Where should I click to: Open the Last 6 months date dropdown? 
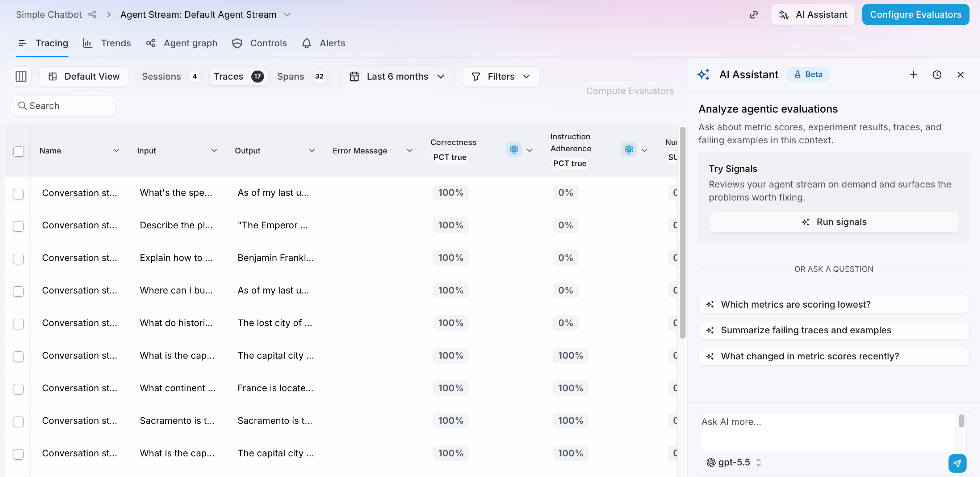[x=397, y=76]
